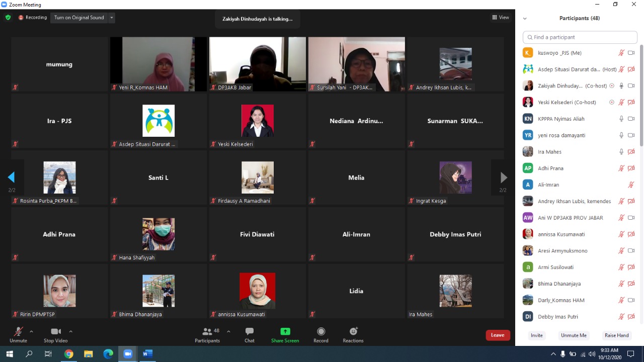Click the green encryption shield icon
Image resolution: width=644 pixels, height=362 pixels.
tap(8, 18)
